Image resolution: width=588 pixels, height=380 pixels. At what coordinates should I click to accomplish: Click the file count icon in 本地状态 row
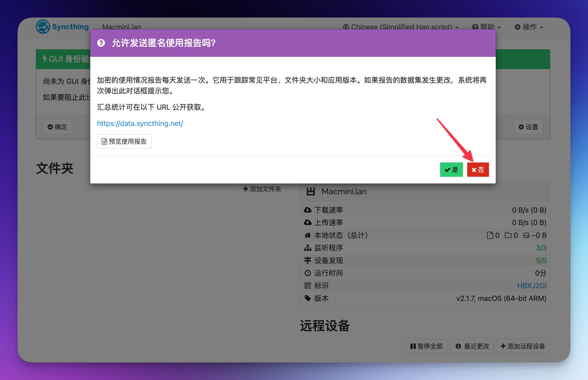(490, 235)
